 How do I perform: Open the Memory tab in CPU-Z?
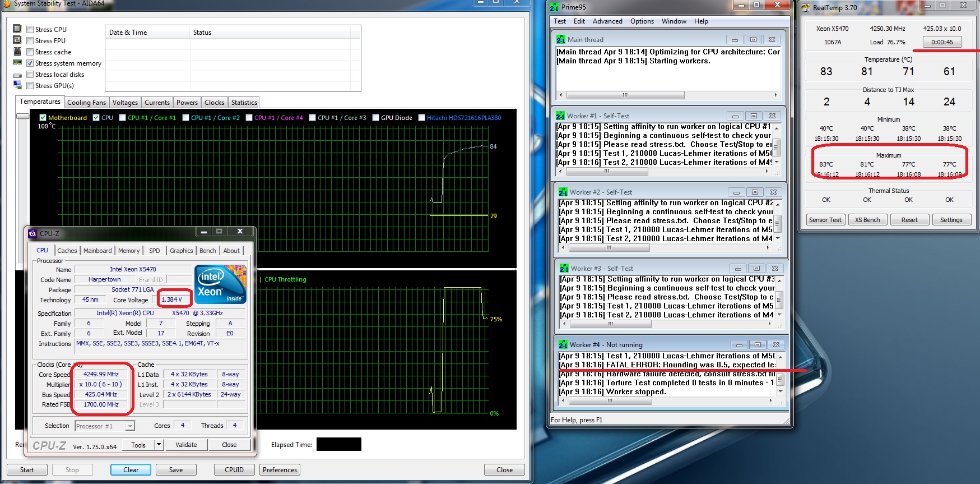pyautogui.click(x=129, y=251)
